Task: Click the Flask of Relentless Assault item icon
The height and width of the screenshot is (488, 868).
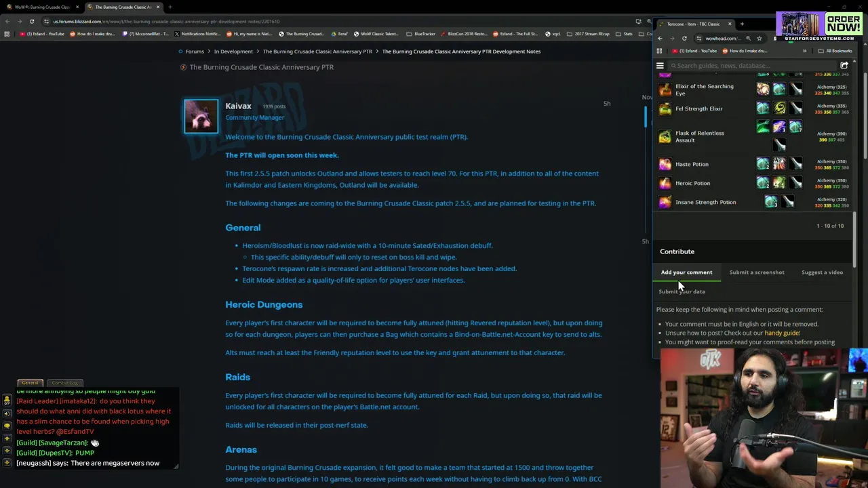Action: click(665, 137)
